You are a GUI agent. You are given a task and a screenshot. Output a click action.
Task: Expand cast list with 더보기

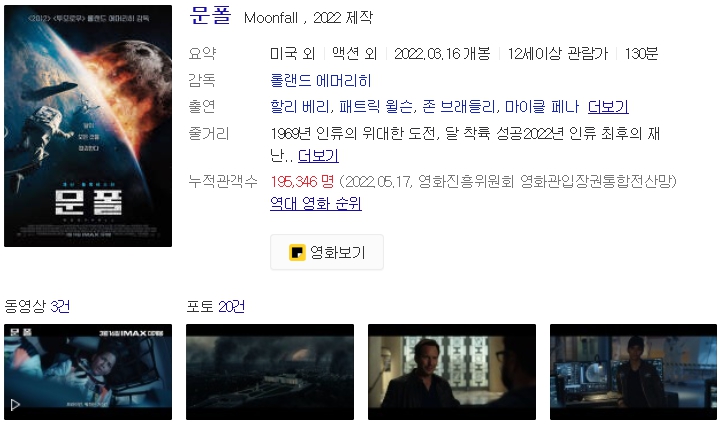pyautogui.click(x=608, y=106)
